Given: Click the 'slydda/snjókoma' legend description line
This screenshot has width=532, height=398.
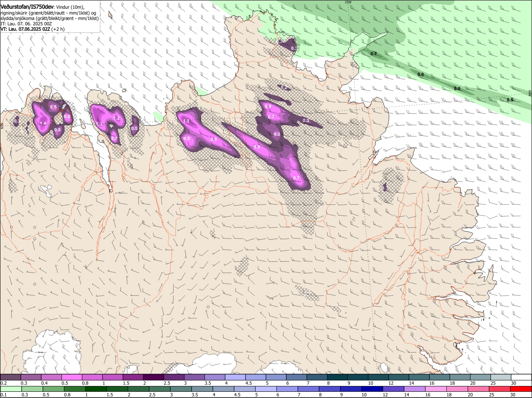Looking at the screenshot, I should (49, 18).
